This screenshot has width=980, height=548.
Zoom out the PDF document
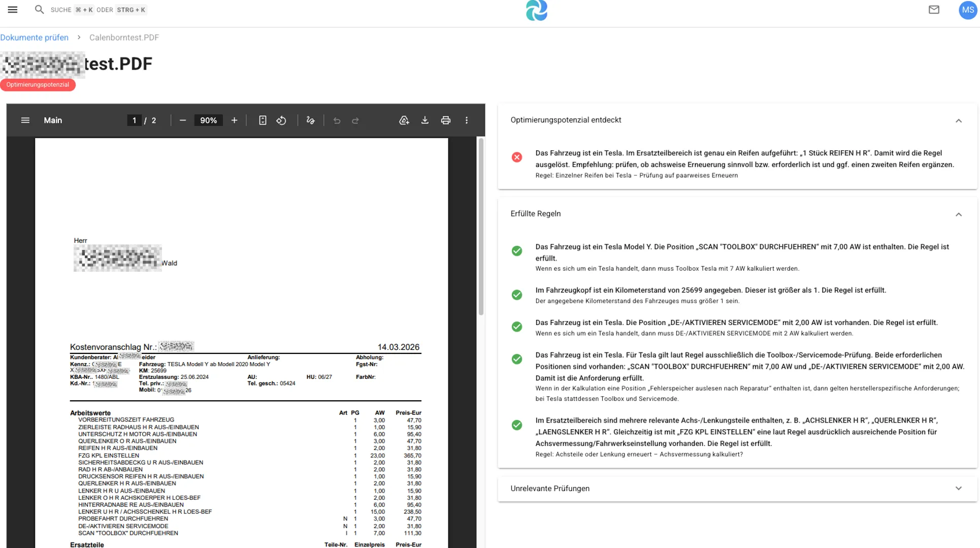coord(183,120)
